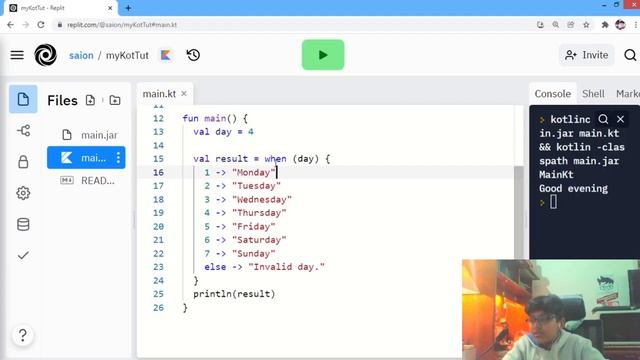Click println(result) on line 25
640x360 pixels.
(x=234, y=294)
